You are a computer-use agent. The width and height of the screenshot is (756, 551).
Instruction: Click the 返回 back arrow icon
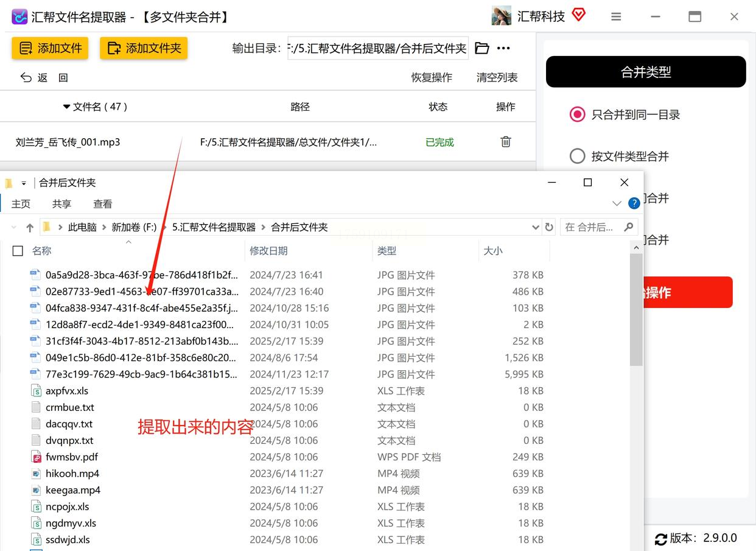26,77
